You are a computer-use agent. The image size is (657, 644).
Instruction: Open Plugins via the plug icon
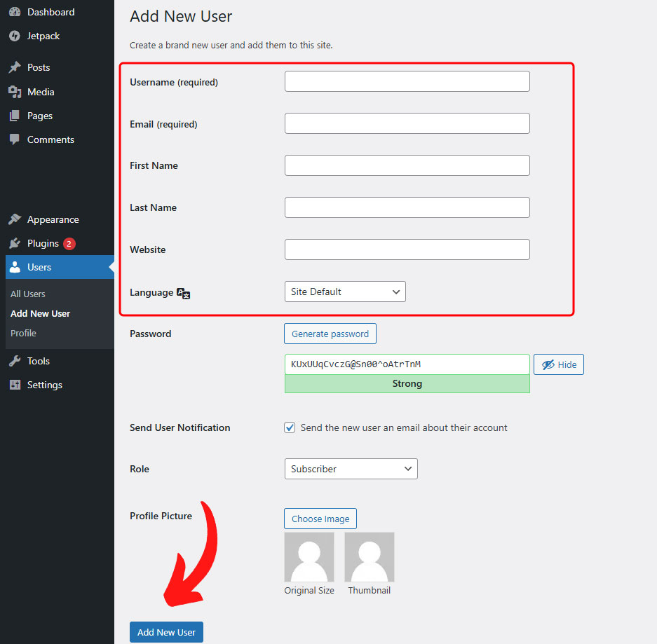(x=15, y=243)
